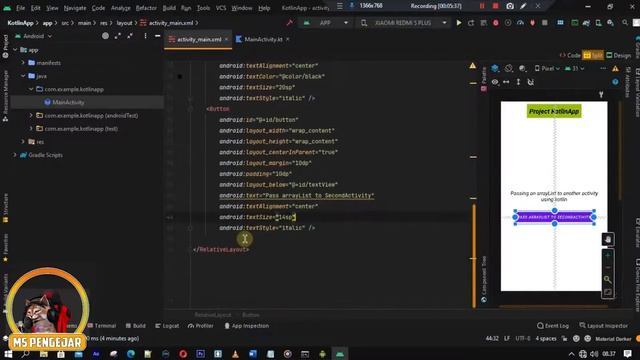
Task: Switch to Design view mode
Action: tap(618, 55)
